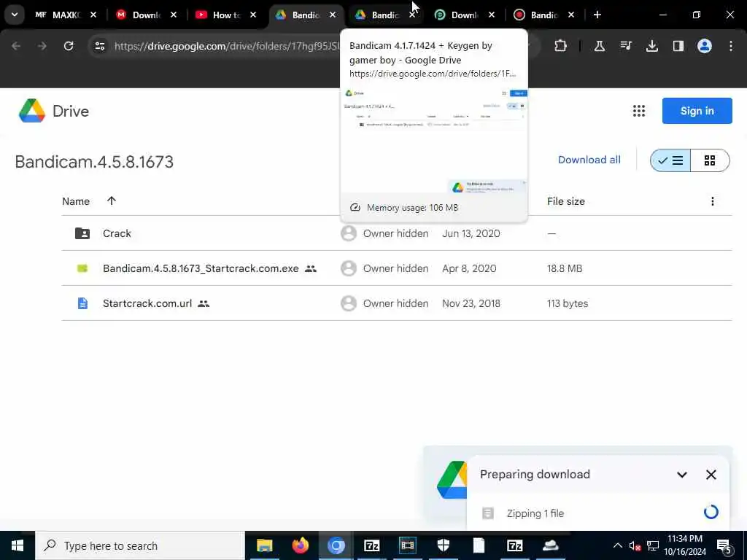Image resolution: width=747 pixels, height=560 pixels.
Task: Close the YouTube 'How to' tab
Action: (x=253, y=15)
